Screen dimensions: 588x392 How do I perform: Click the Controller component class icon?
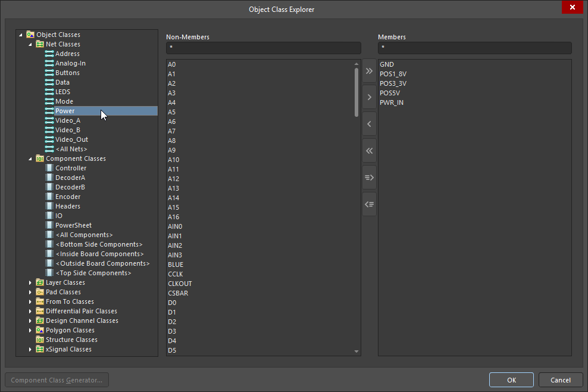[49, 168]
